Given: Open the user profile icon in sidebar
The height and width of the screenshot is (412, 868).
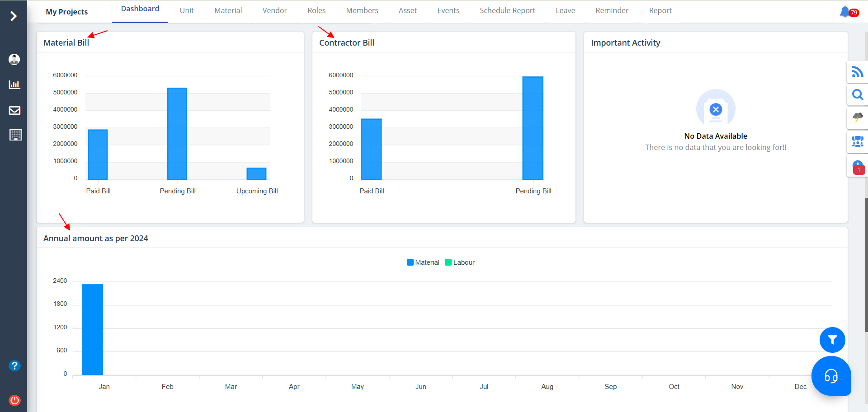Looking at the screenshot, I should [x=14, y=59].
